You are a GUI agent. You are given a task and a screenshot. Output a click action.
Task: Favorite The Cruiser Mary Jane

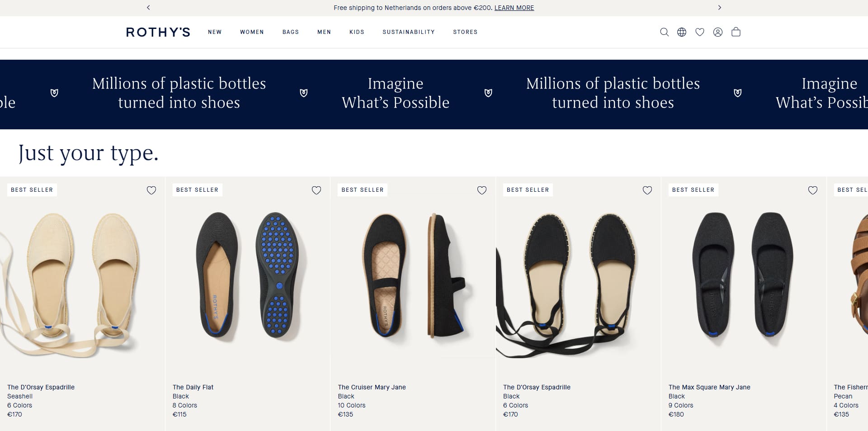point(482,190)
